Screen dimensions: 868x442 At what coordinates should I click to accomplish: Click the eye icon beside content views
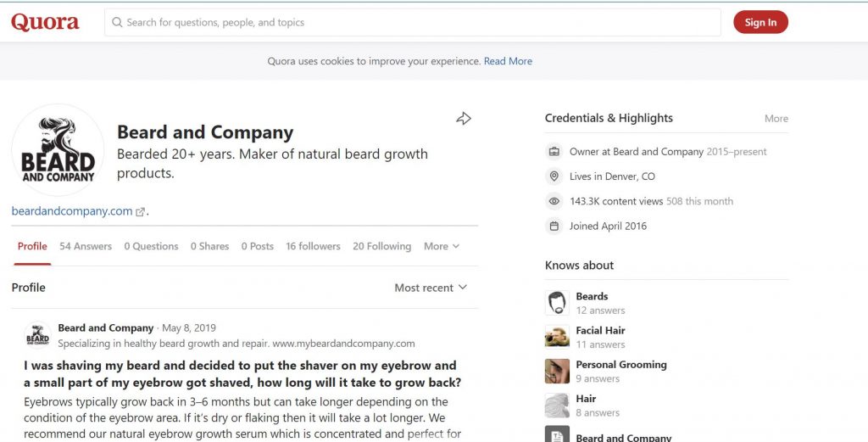click(x=554, y=202)
